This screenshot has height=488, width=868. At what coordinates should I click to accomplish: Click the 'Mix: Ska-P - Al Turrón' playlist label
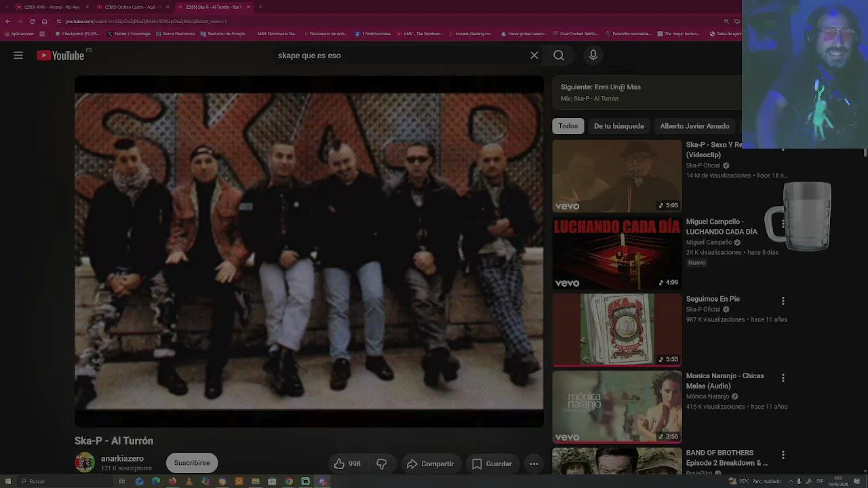click(589, 98)
